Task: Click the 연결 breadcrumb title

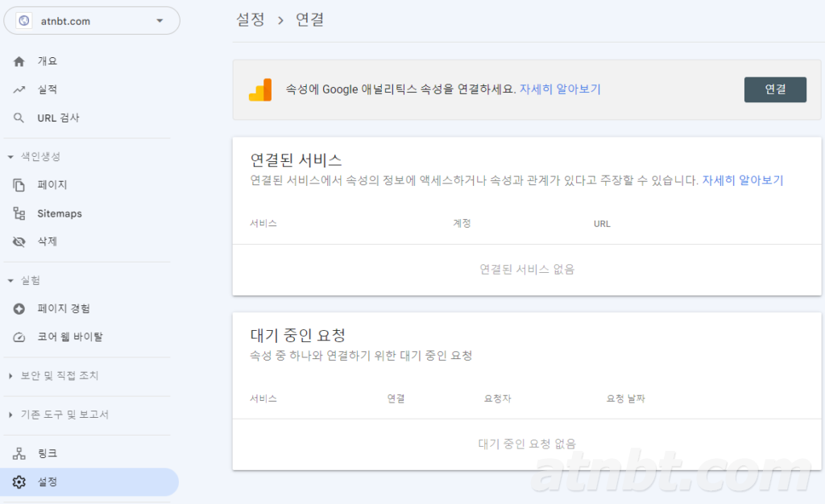Action: [310, 20]
